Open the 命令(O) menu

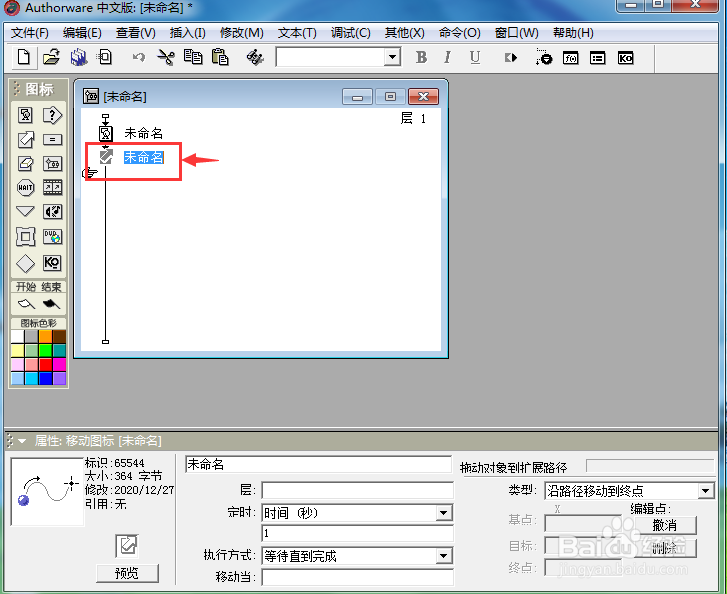pos(459,33)
